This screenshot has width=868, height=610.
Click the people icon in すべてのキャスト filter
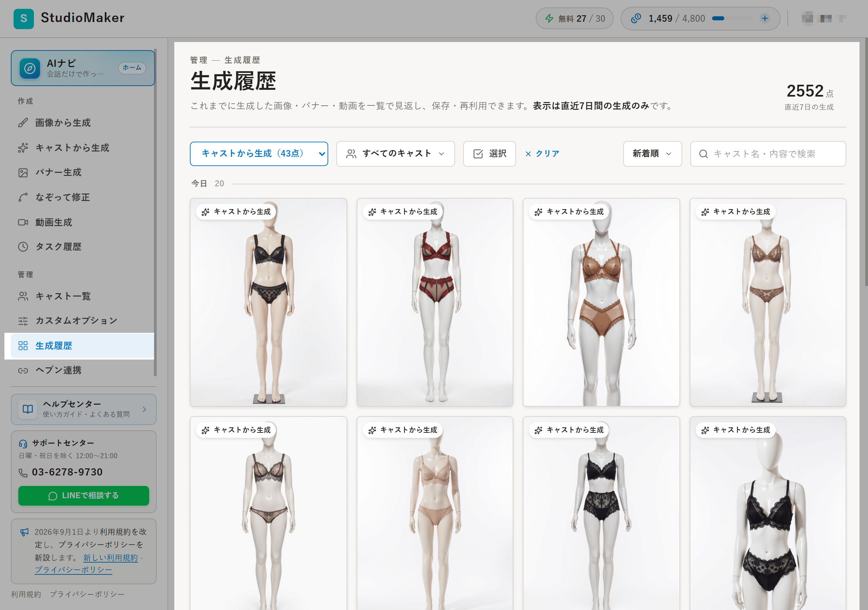[x=351, y=154]
